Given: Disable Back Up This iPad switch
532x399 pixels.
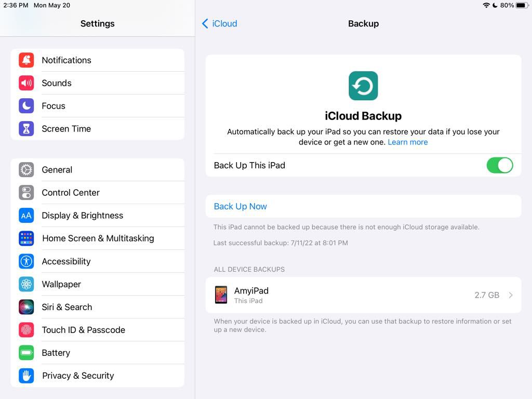Looking at the screenshot, I should (499, 165).
